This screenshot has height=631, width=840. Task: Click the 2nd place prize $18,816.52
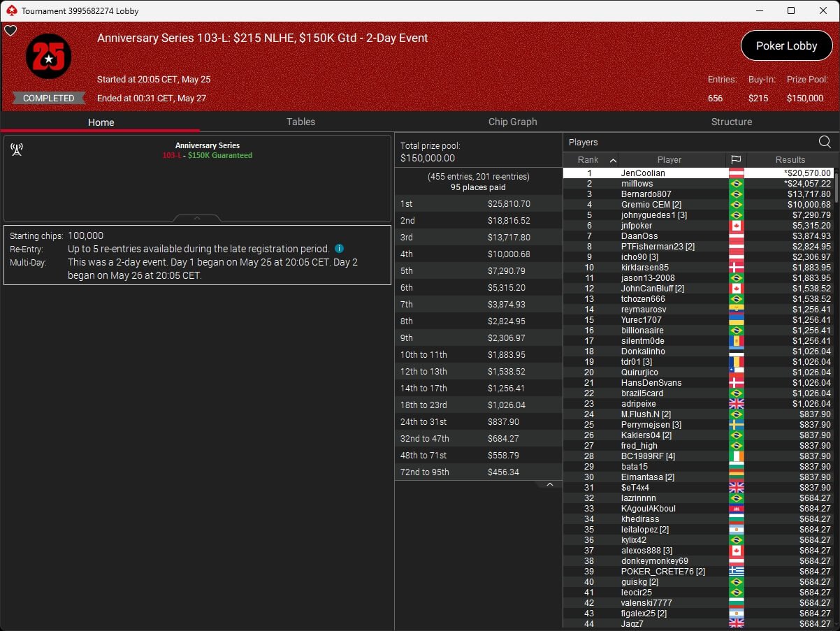pos(509,221)
